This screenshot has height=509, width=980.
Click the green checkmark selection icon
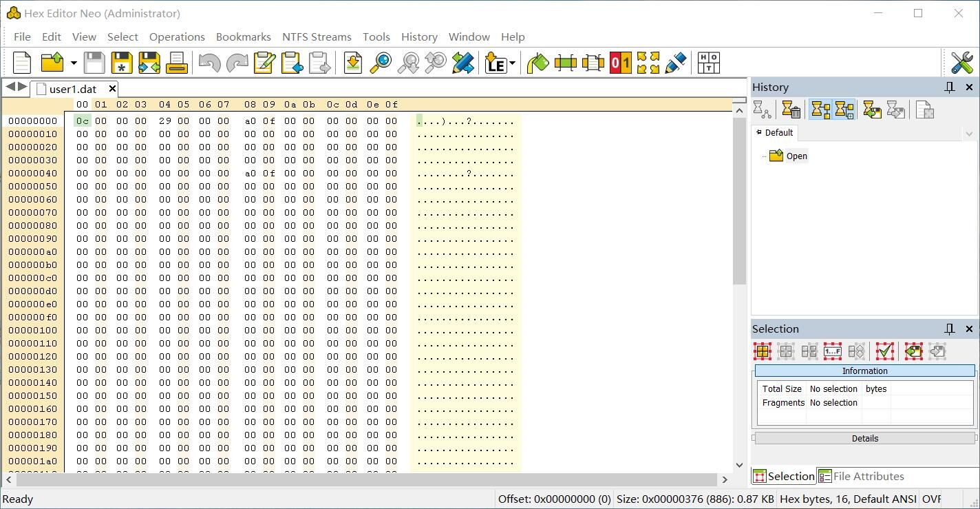tap(885, 351)
